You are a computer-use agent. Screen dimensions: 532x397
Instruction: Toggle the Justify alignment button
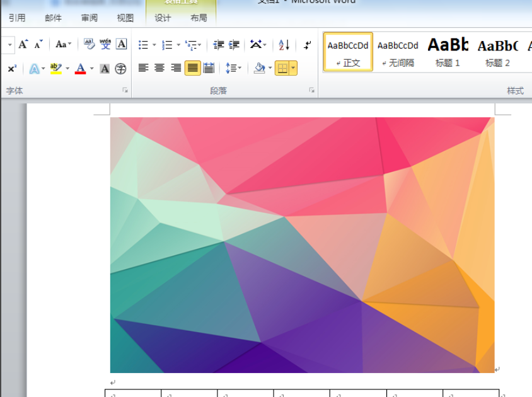click(x=192, y=68)
